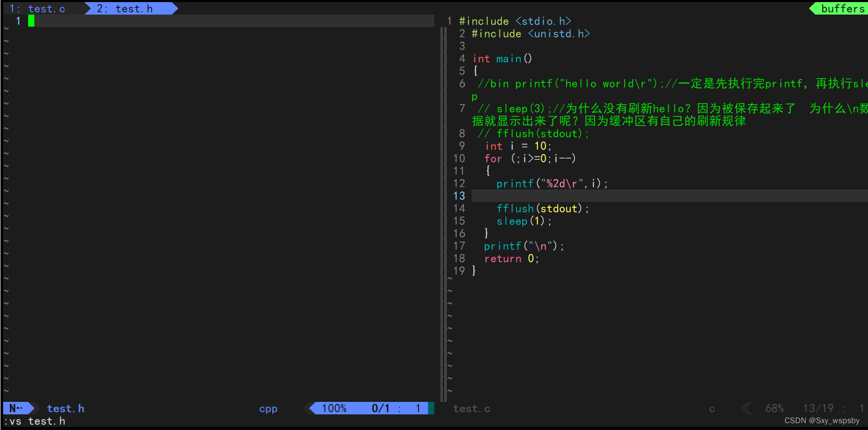
Task: Click the commented fflush(stdout) line 8
Action: (x=533, y=133)
